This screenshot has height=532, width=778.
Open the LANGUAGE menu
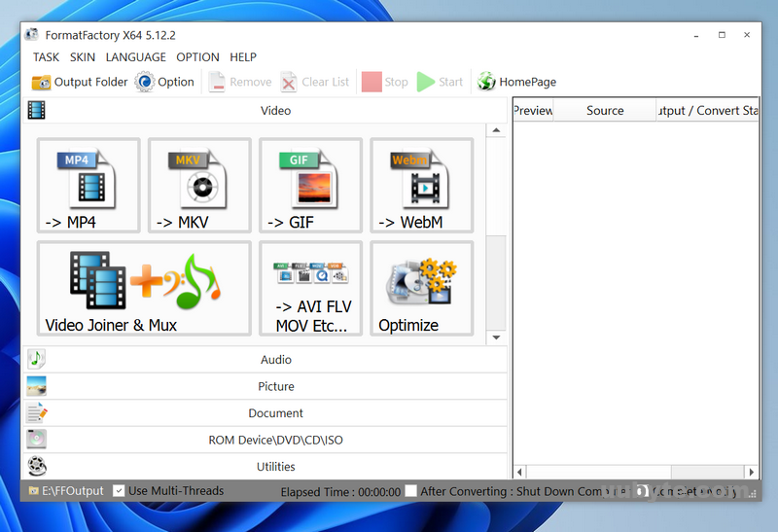coord(136,57)
